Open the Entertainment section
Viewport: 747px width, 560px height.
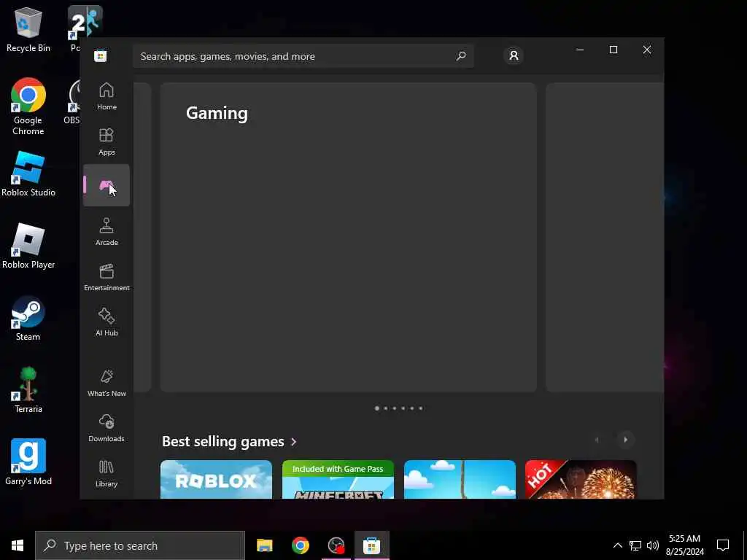click(107, 277)
